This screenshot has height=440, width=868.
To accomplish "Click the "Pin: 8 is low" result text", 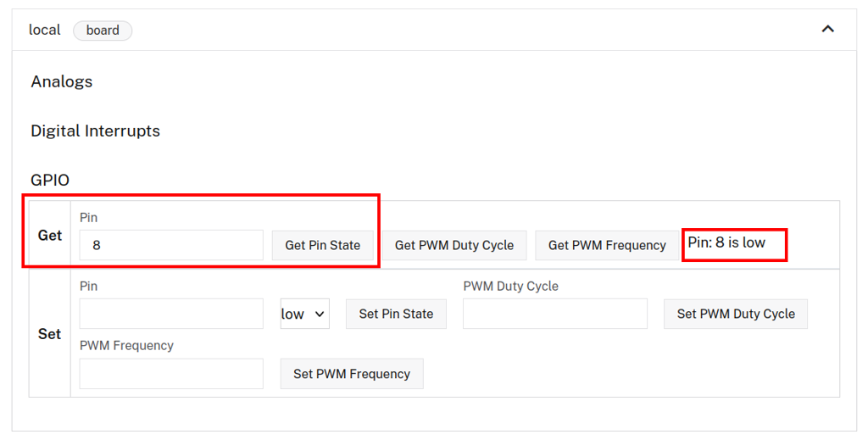I will [726, 242].
